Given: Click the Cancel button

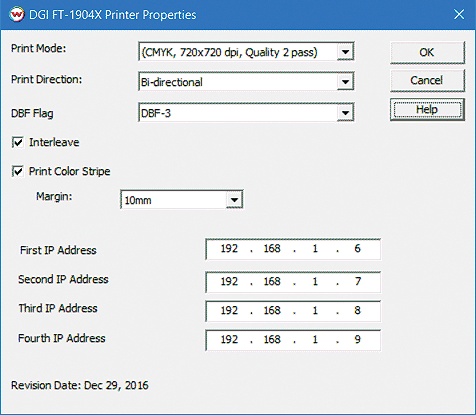Looking at the screenshot, I should point(427,80).
